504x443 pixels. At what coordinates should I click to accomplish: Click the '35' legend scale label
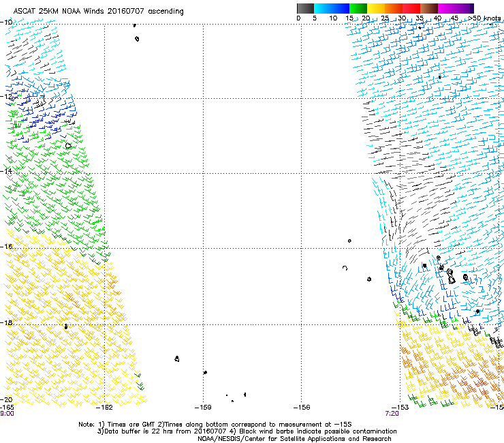420,18
